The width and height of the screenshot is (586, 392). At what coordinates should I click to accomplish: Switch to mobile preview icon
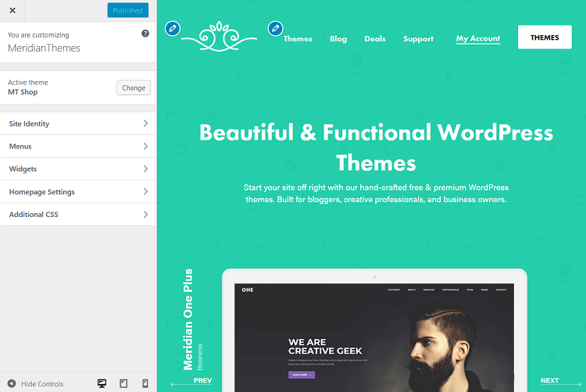(x=145, y=383)
